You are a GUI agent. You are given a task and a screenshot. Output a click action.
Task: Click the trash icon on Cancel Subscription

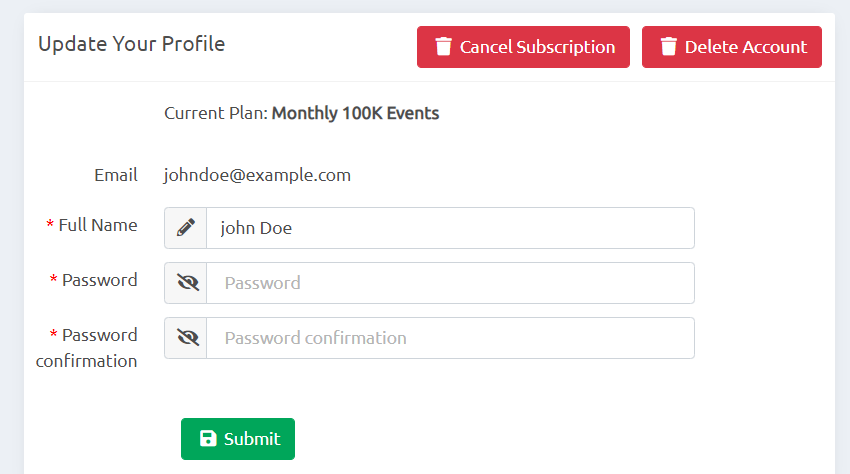443,47
